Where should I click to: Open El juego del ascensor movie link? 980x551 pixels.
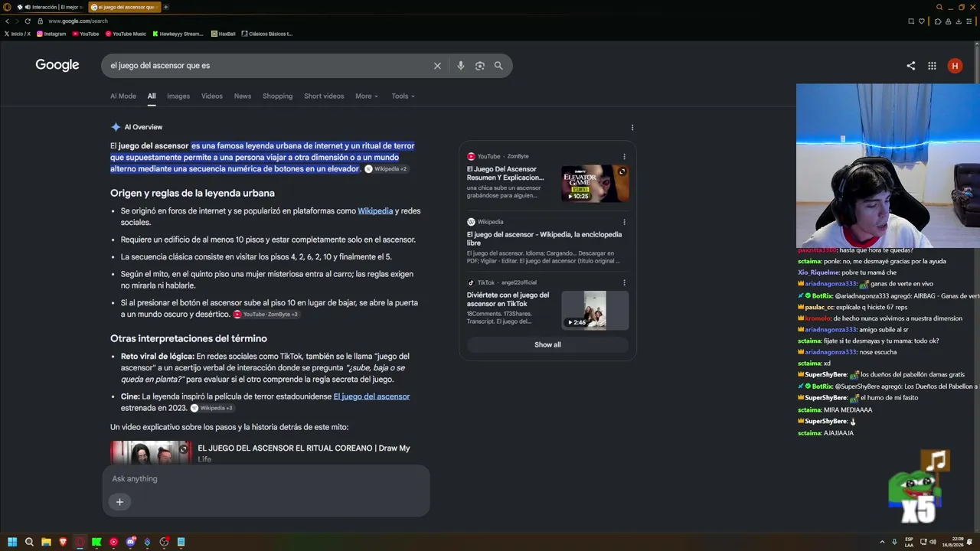[371, 396]
